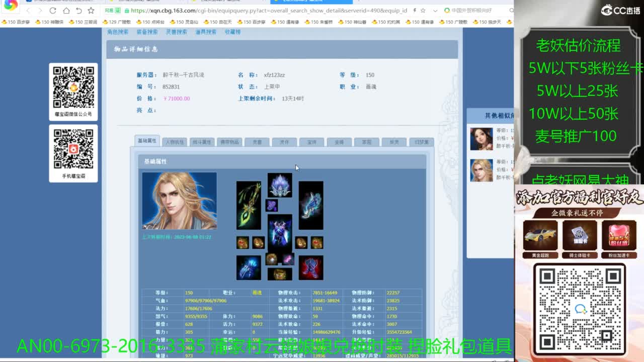This screenshot has width=644, height=362.
Task: Click the first golden accessory icon right of armor
Action: pyautogui.click(x=301, y=242)
